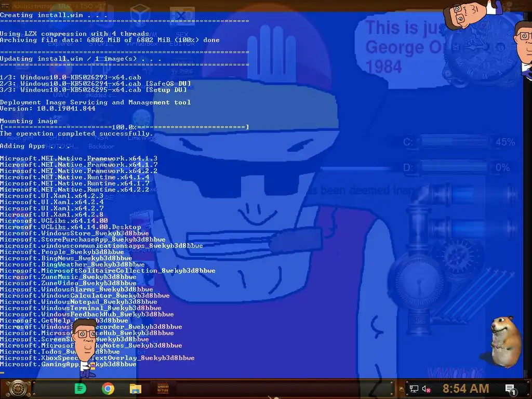This screenshot has height=399, width=532.
Task: Click Microsoft.GamingApp line
Action: pos(68,364)
